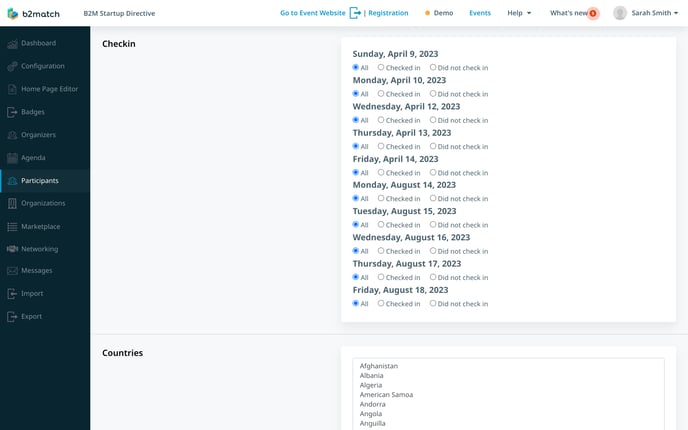Click the Organizers people icon
The width and height of the screenshot is (688, 430).
click(x=12, y=135)
